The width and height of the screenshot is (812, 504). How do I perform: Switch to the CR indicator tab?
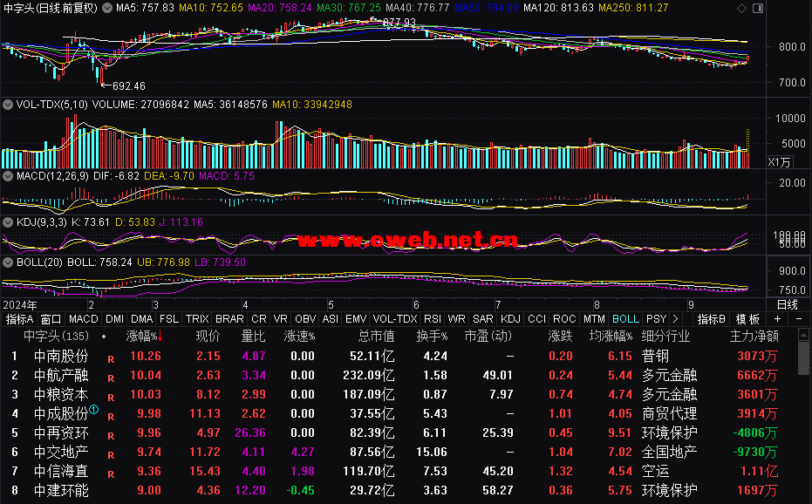[258, 319]
